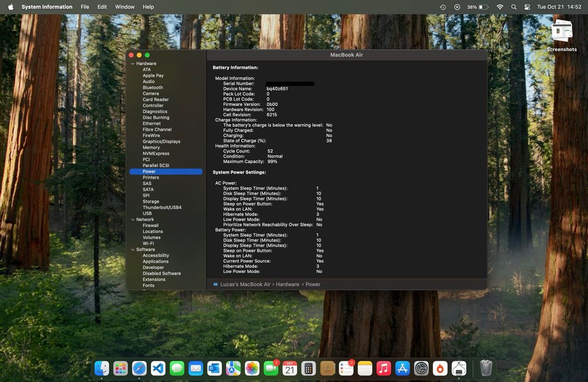Launch Calculator from the Dock
This screenshot has width=588, height=382.
(309, 368)
